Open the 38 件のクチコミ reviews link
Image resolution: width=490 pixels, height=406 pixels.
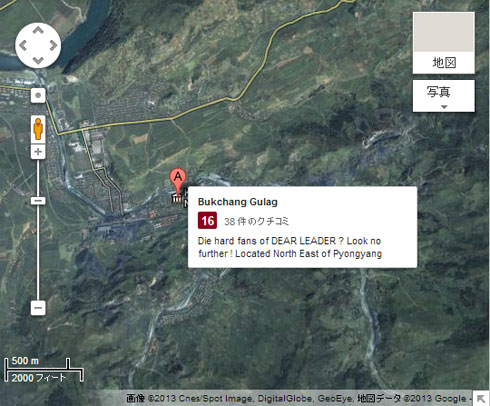(256, 221)
